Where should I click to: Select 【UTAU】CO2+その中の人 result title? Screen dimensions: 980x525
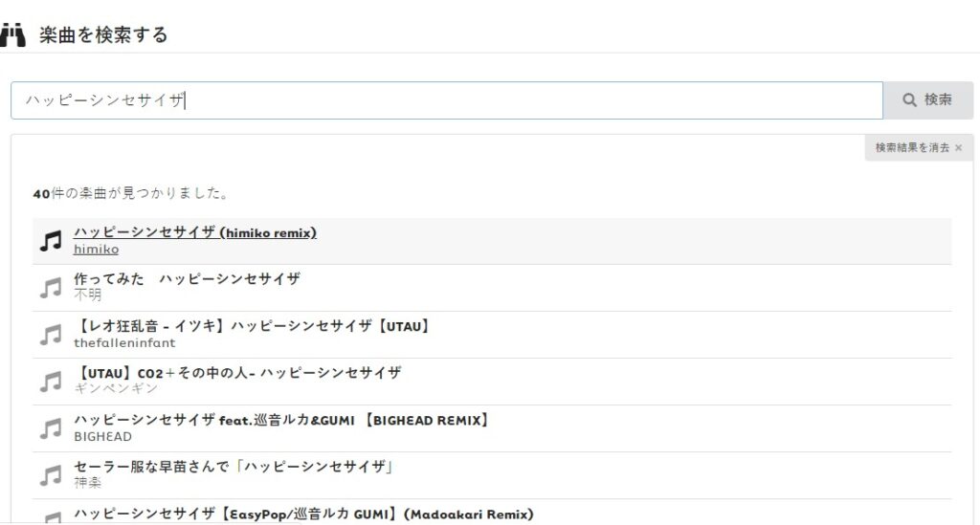(x=237, y=372)
